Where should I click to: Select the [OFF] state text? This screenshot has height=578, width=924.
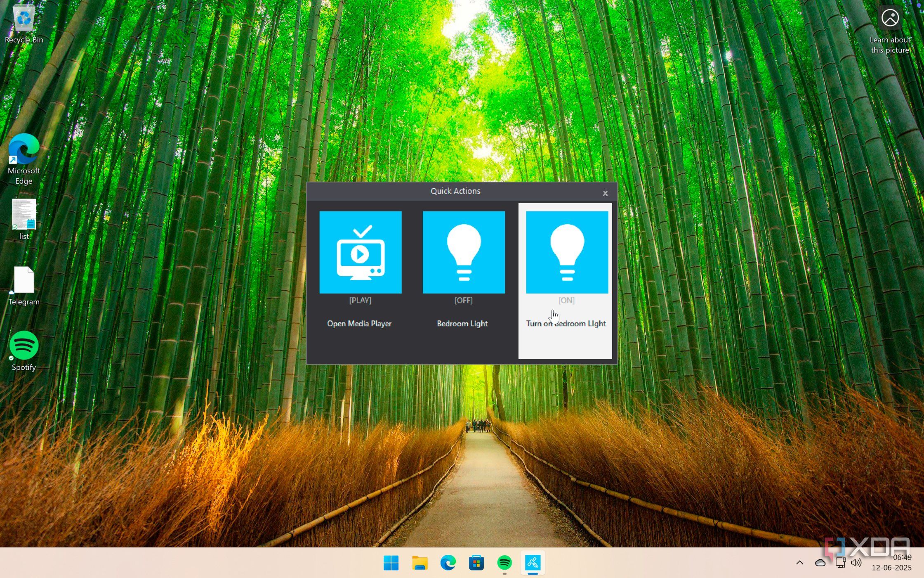click(x=464, y=300)
